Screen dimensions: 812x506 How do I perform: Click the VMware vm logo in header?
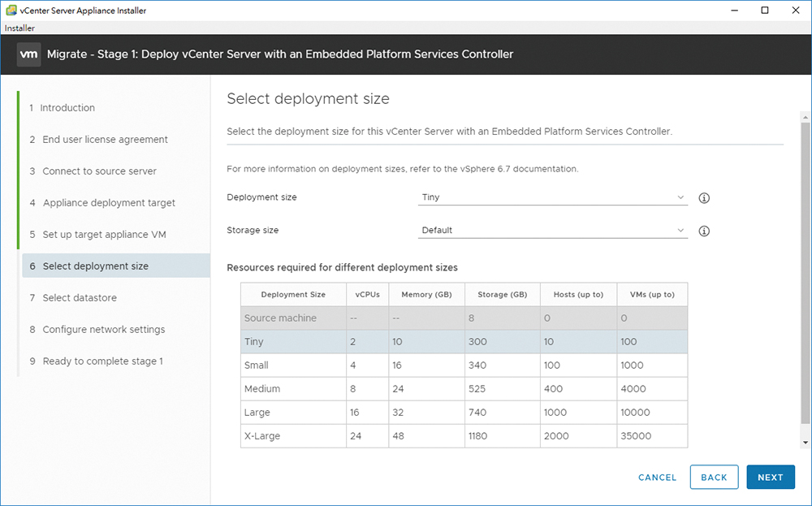[x=28, y=54]
